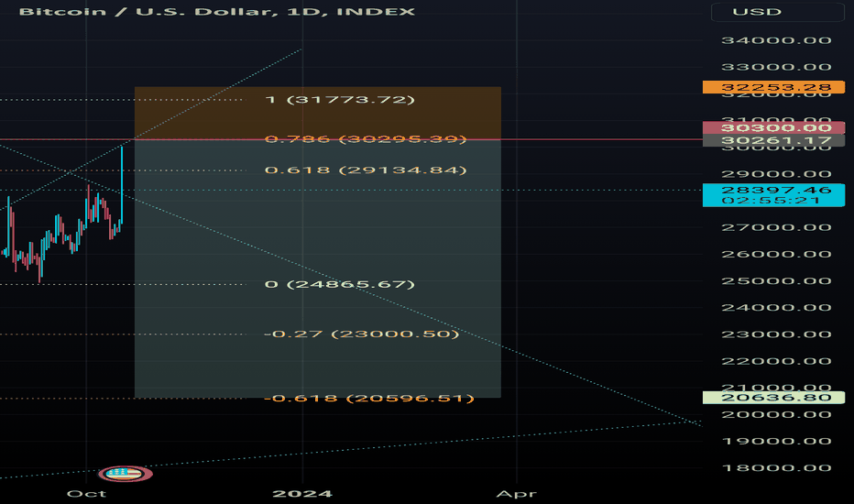
Task: Click the 18000.00 price axis tick
Action: (776, 468)
